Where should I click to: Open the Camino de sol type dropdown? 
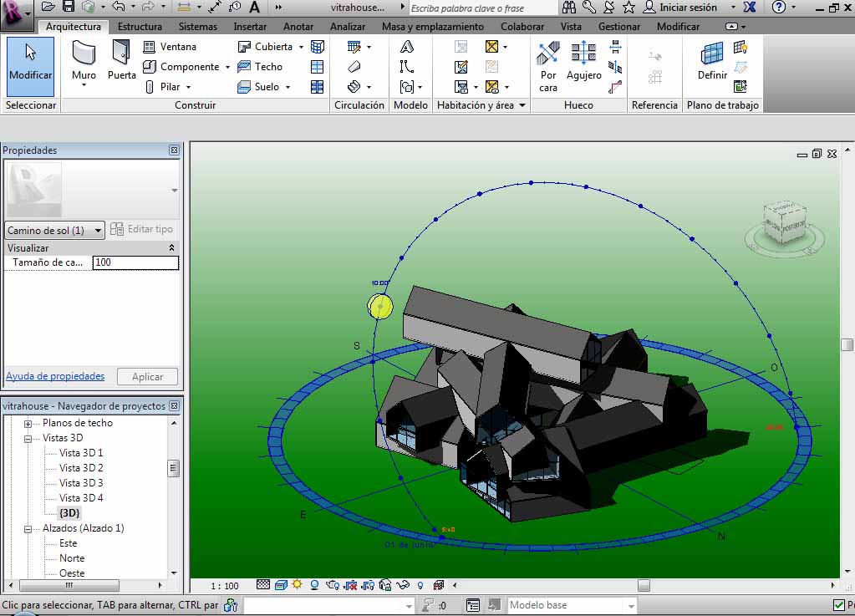98,231
